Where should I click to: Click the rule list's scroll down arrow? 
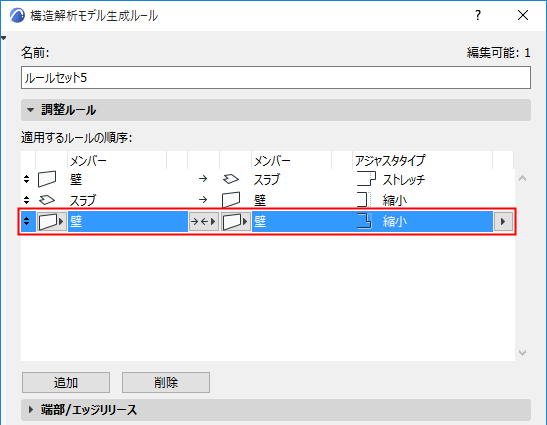(x=522, y=353)
